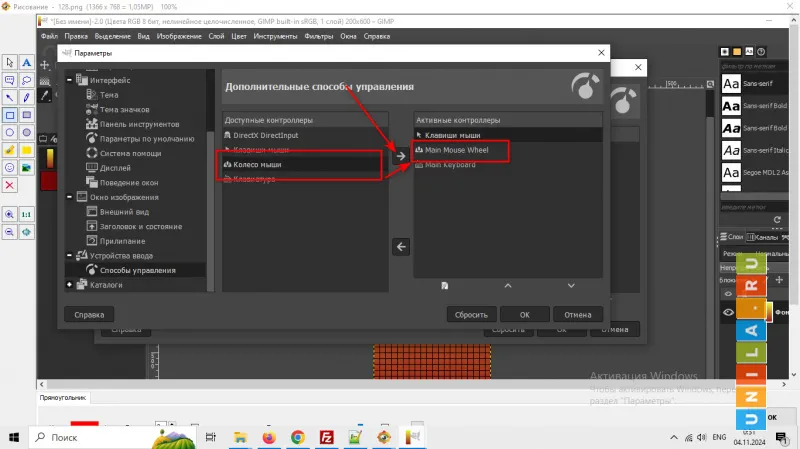Click the zoom in magnifier icon

(x=10, y=214)
